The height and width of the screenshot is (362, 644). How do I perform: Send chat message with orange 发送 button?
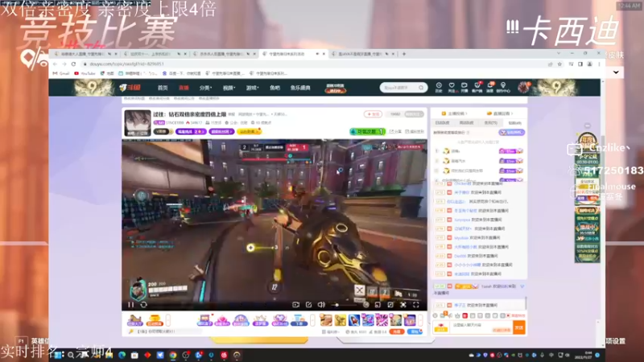tap(519, 327)
